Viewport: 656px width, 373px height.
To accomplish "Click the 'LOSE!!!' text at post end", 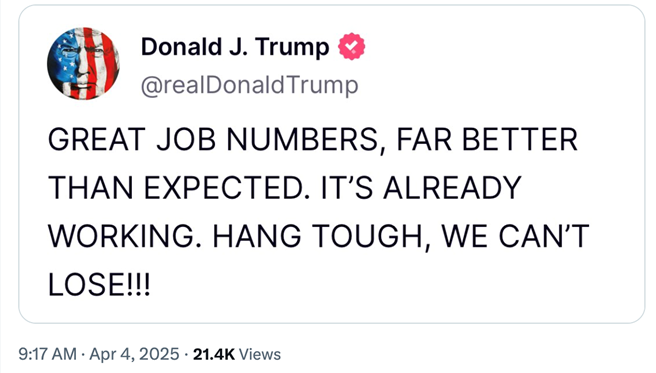I will click(x=99, y=285).
